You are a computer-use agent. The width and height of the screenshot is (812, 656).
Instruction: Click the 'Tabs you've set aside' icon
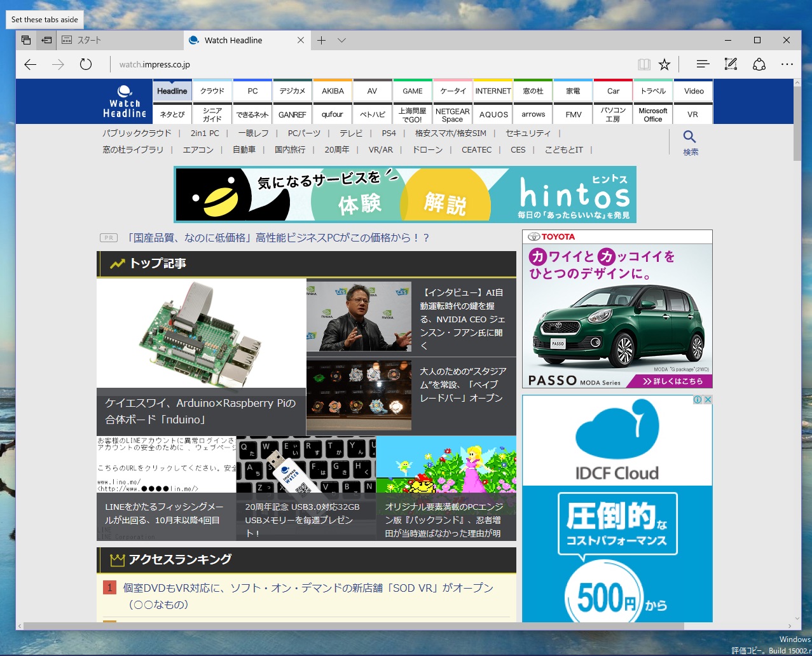coord(26,40)
